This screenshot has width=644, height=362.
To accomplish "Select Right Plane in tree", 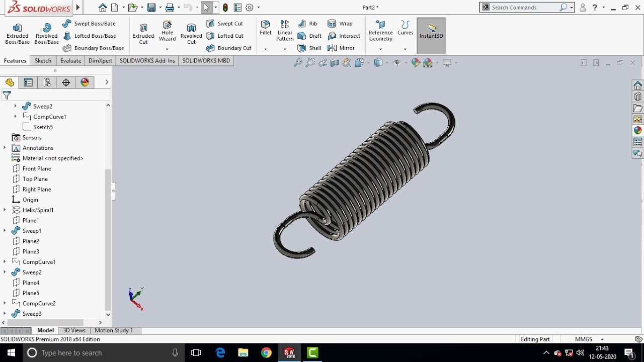I will tap(31, 190).
